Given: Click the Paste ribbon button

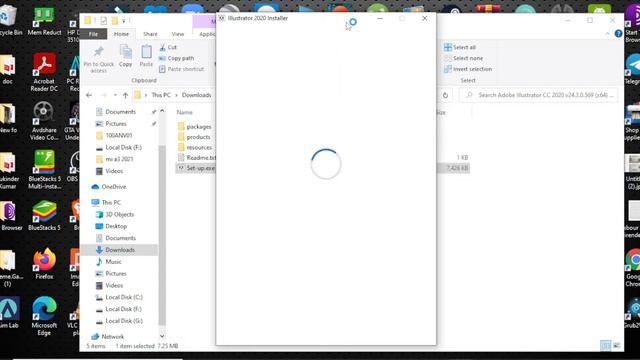Looking at the screenshot, I should (x=146, y=56).
